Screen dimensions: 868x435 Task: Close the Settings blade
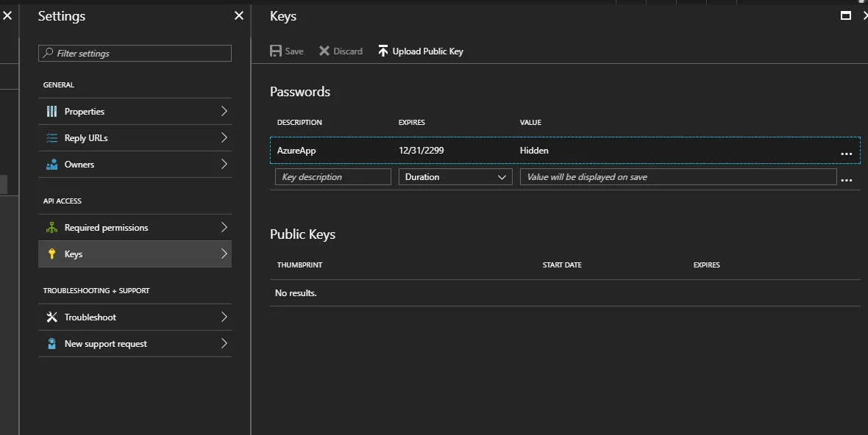click(238, 15)
